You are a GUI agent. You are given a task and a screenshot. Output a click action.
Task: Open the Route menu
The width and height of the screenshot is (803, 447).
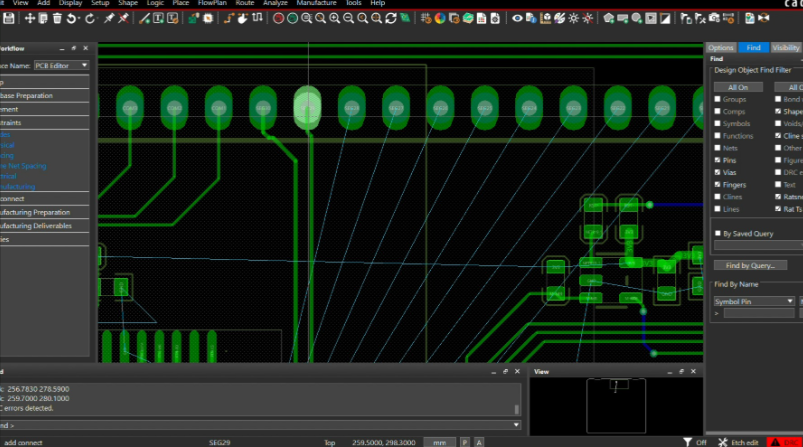point(245,3)
